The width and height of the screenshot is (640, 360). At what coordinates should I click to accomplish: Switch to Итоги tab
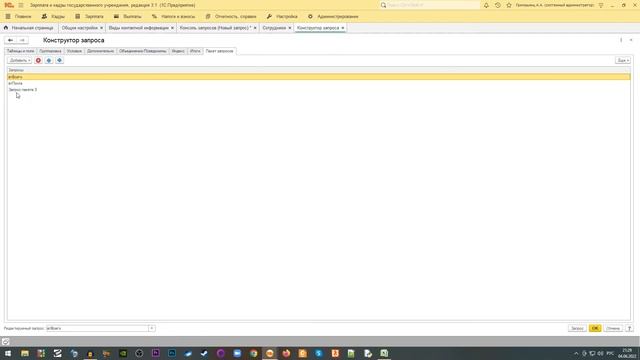pos(195,51)
